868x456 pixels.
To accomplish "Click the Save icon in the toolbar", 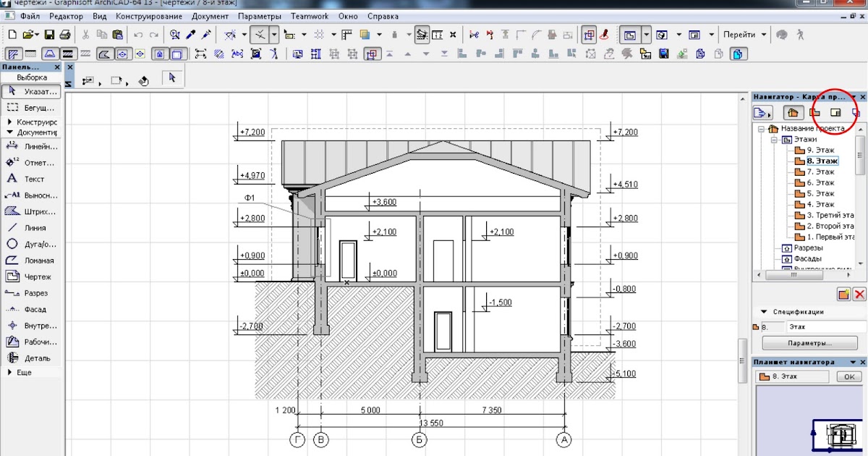I will (49, 34).
